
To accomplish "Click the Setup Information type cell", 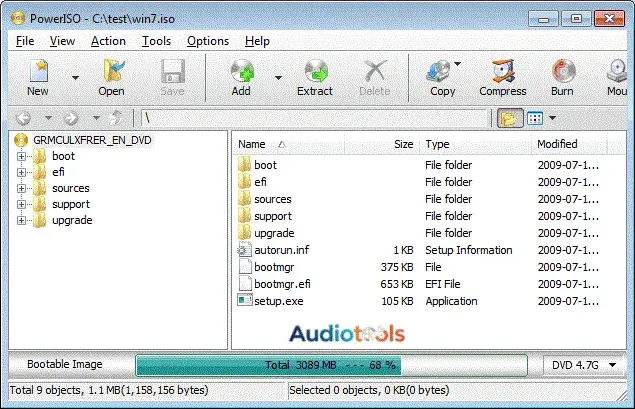I will [x=469, y=250].
